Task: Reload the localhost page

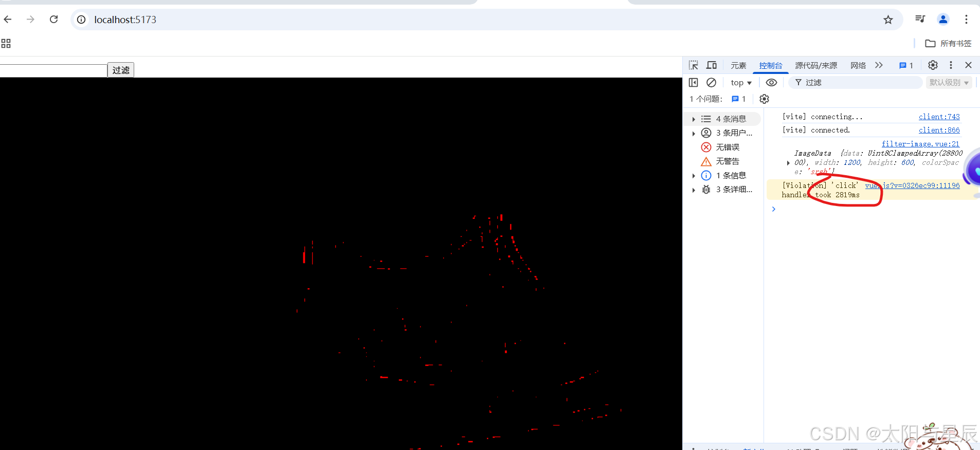Action: tap(54, 20)
